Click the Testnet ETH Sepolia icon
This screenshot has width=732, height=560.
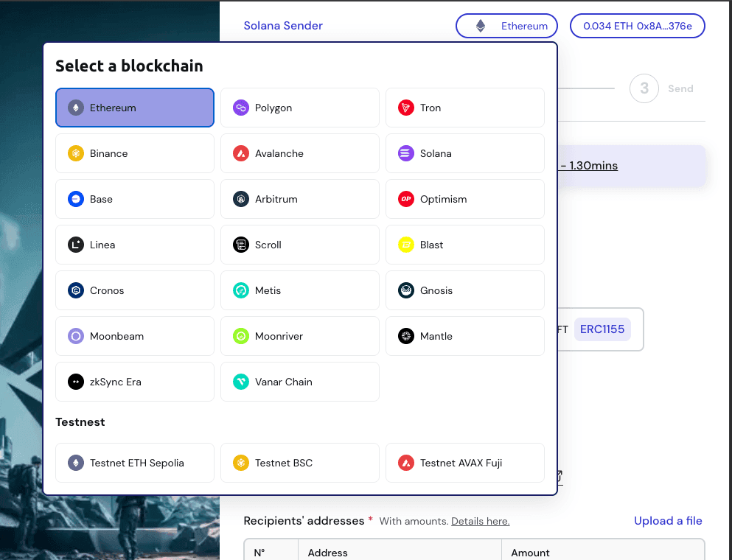76,463
